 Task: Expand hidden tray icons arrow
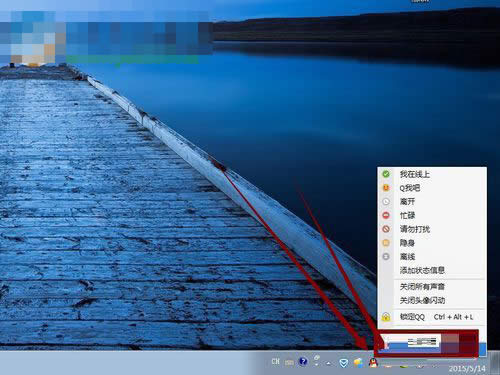tap(329, 363)
